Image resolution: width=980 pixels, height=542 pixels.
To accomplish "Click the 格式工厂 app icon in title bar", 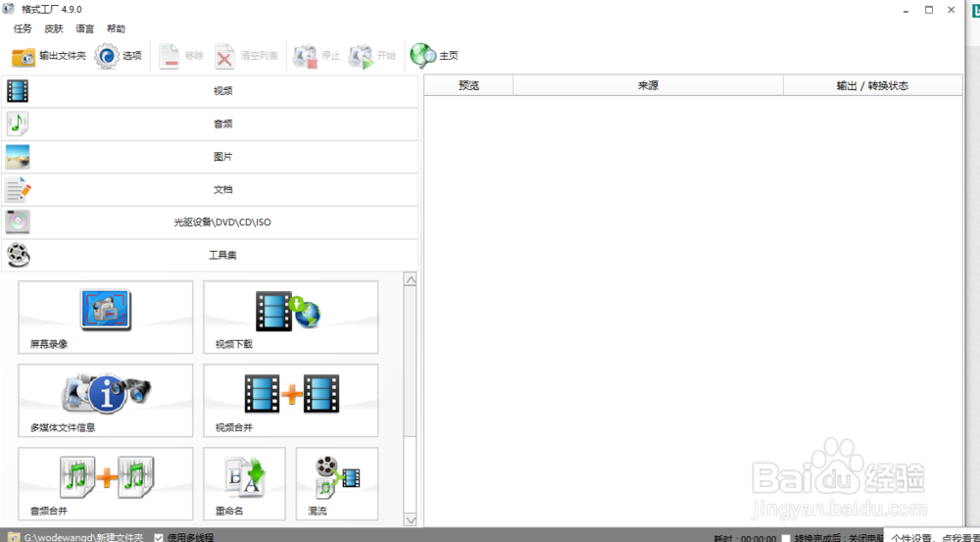I will click(9, 10).
